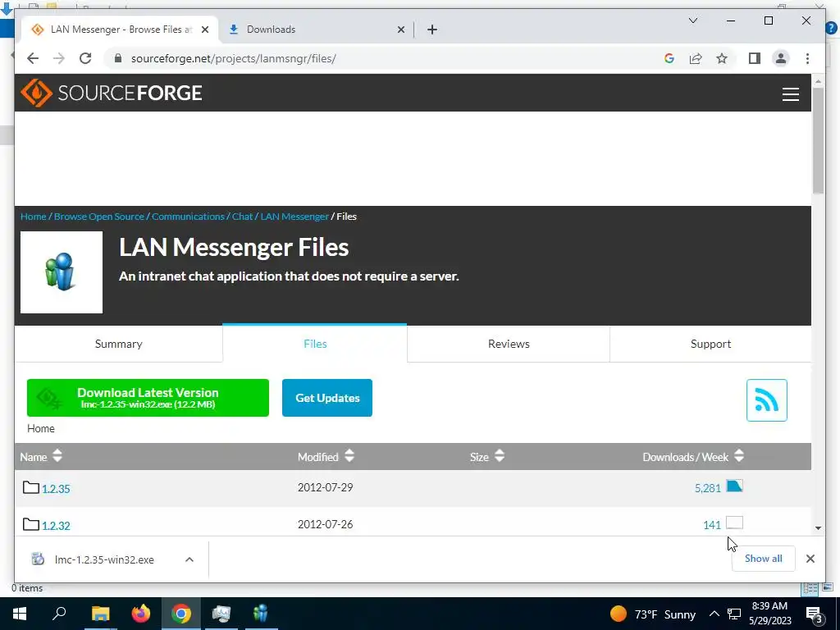
Task: View the download stats chart for 1.2.32
Action: coord(734,523)
